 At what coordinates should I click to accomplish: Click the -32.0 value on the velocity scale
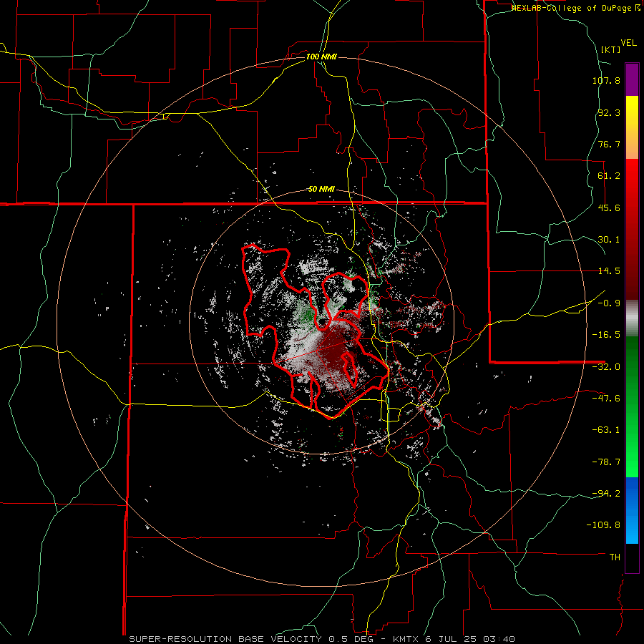(x=606, y=367)
